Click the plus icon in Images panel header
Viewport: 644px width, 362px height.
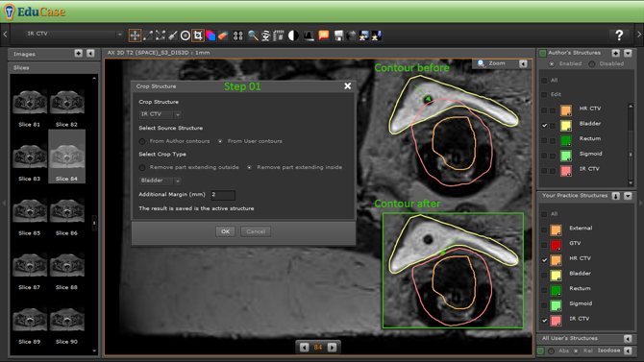[x=79, y=54]
